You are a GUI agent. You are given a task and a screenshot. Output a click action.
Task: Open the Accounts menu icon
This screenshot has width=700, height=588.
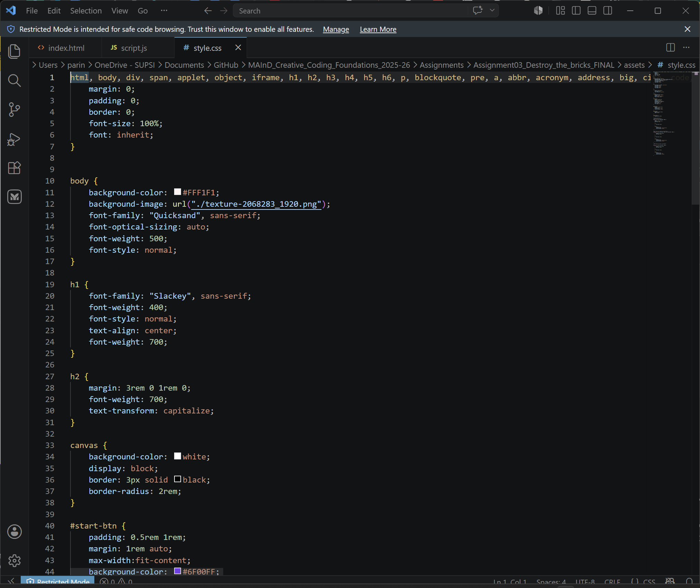click(x=14, y=532)
